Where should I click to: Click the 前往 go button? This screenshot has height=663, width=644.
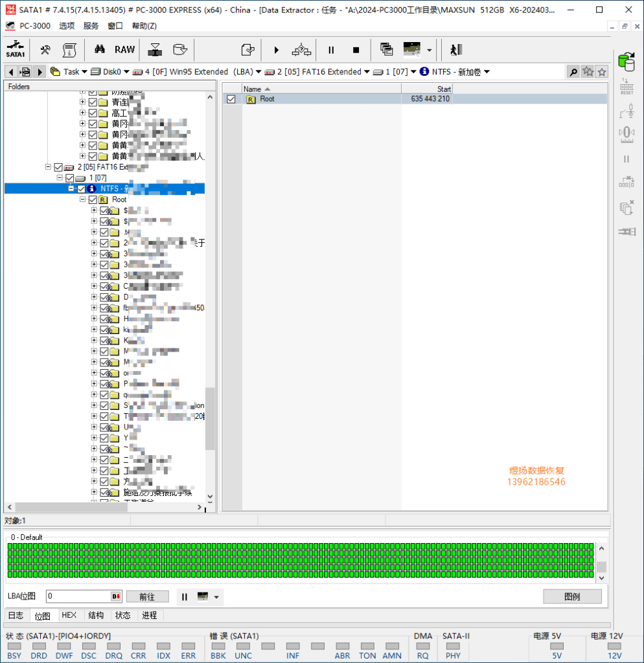147,596
